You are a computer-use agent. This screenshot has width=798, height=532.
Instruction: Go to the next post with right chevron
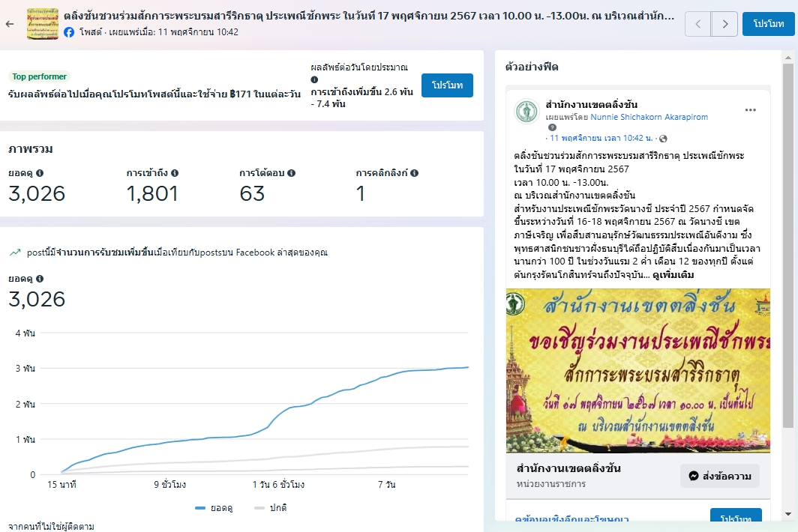point(724,24)
